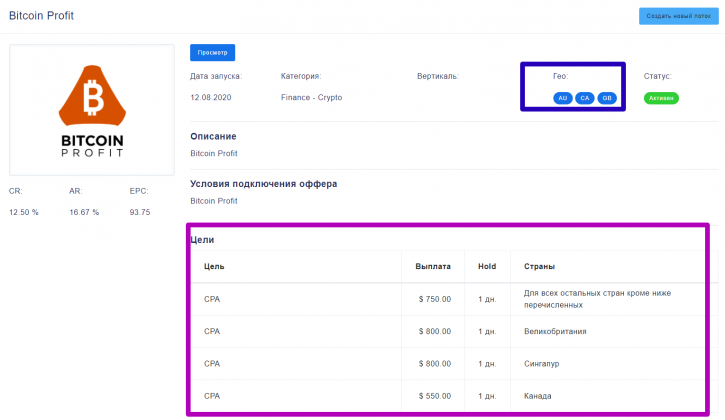Click the Bitcoin Profit logo image

click(x=92, y=110)
